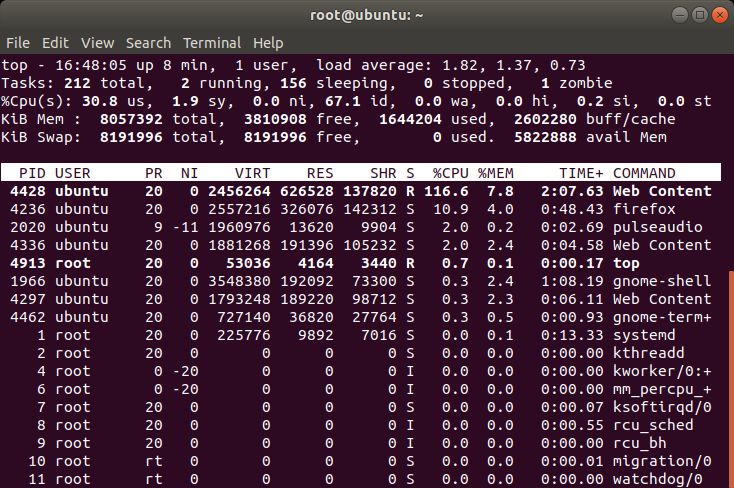
Task: Click the 626528 RES value
Action: coord(307,191)
